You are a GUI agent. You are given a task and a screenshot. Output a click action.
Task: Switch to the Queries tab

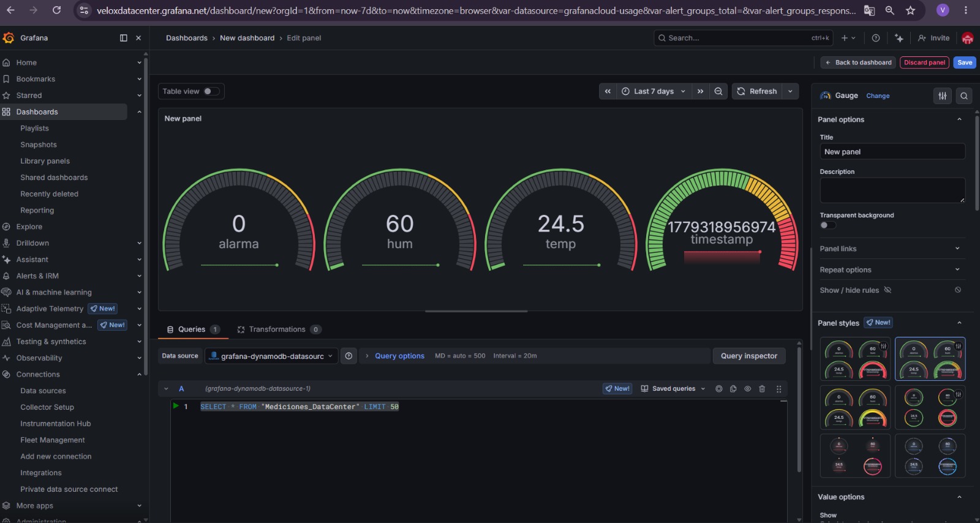[x=193, y=329]
